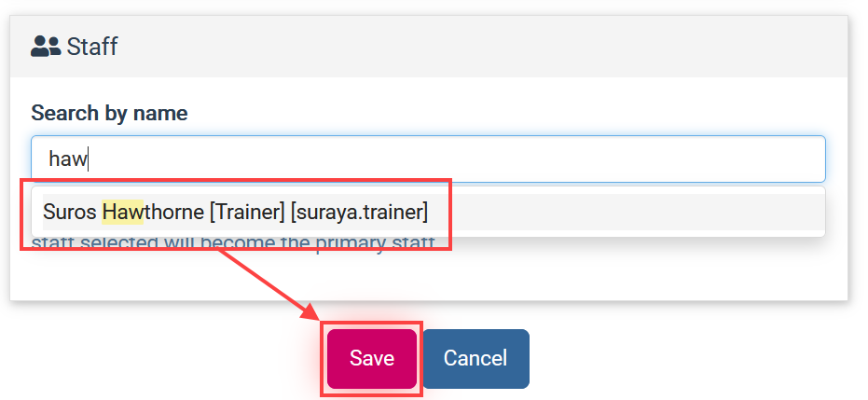The image size is (868, 400).
Task: Click the autocomplete suggestion row background
Action: click(x=626, y=212)
